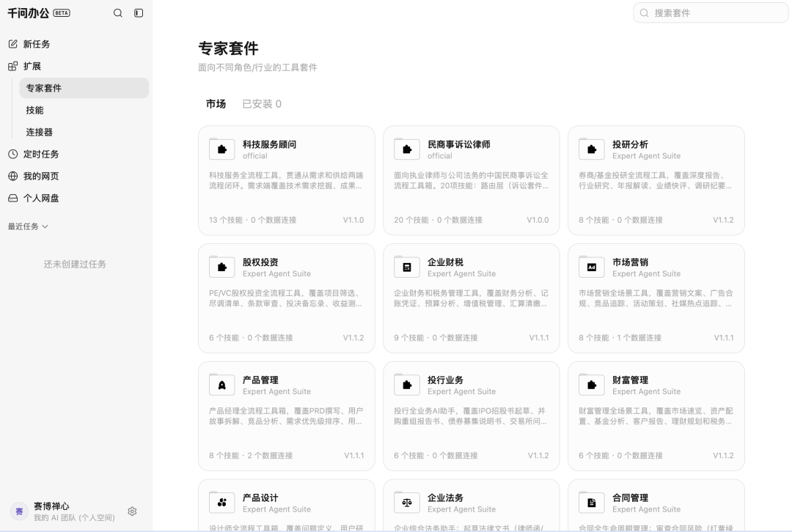Click the 扩展 extensions icon
The image size is (792, 532).
(x=13, y=66)
